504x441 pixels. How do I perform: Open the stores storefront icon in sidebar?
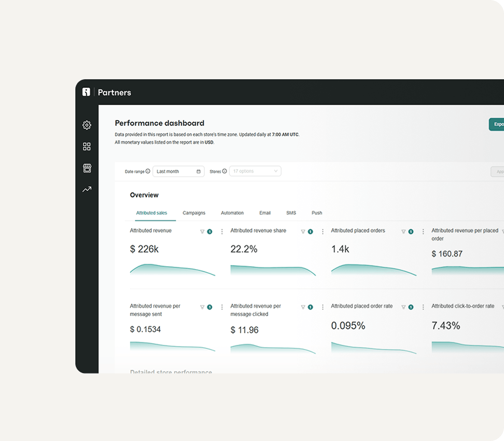click(x=87, y=168)
